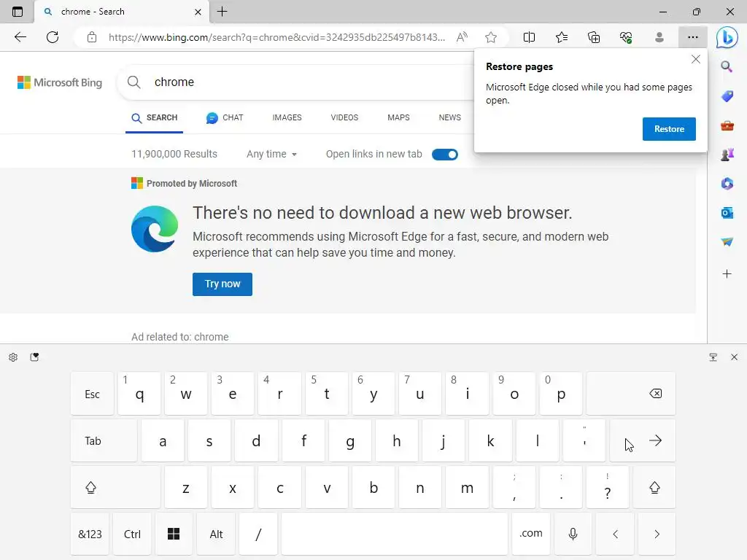747x560 pixels.
Task: Tap the Esc key
Action: click(x=92, y=394)
